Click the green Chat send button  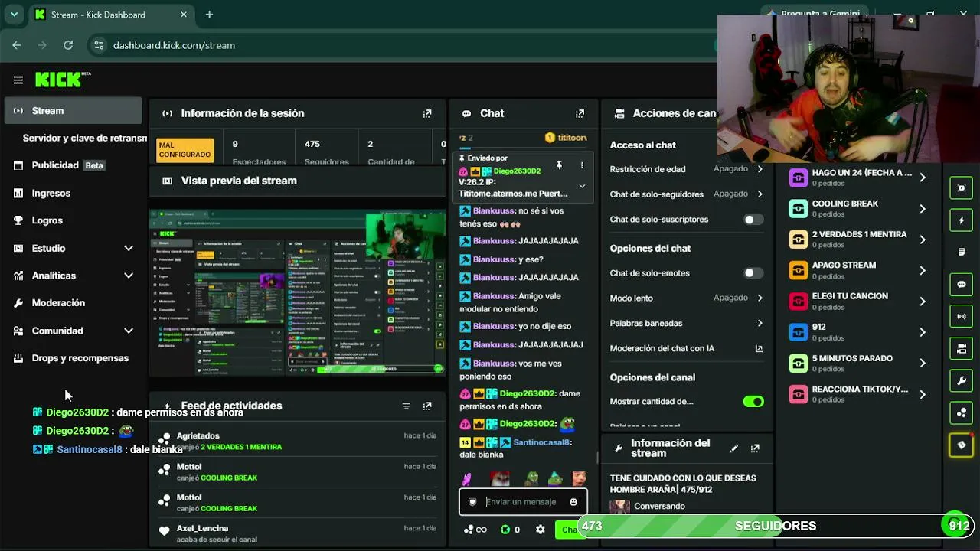[568, 530]
